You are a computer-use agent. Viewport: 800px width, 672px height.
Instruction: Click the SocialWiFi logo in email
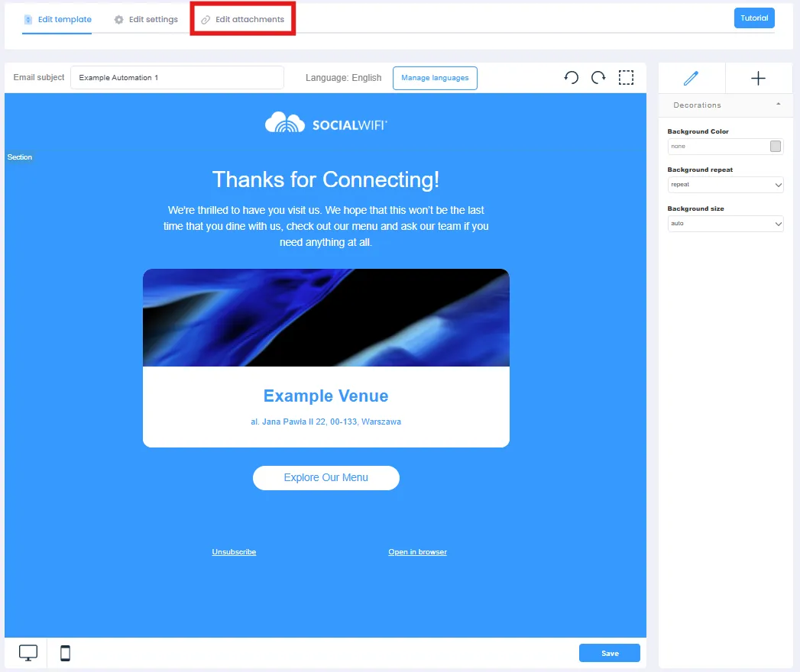[x=326, y=123]
